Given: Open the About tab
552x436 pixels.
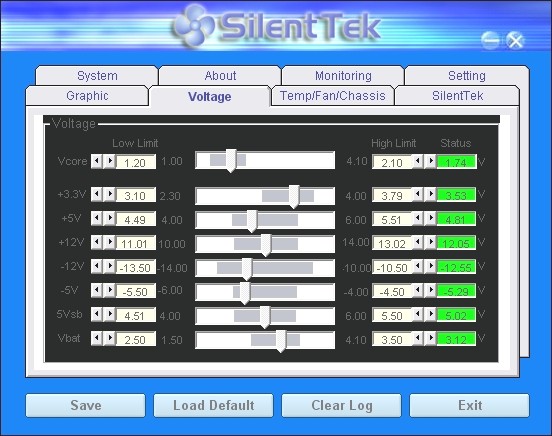Looking at the screenshot, I should [220, 75].
